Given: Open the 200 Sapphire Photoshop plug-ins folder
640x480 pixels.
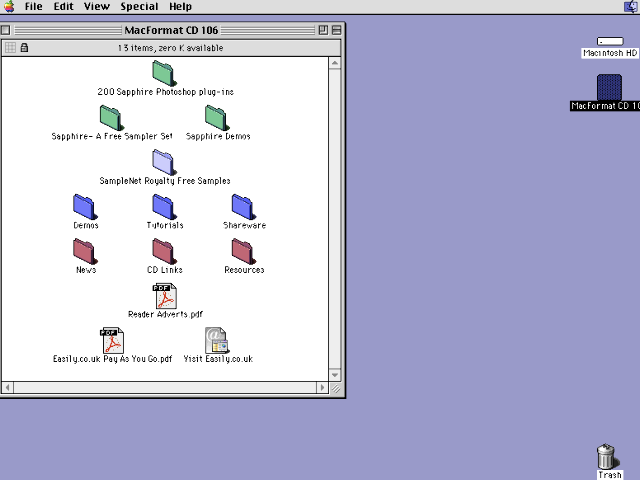Looking at the screenshot, I should tap(164, 73).
